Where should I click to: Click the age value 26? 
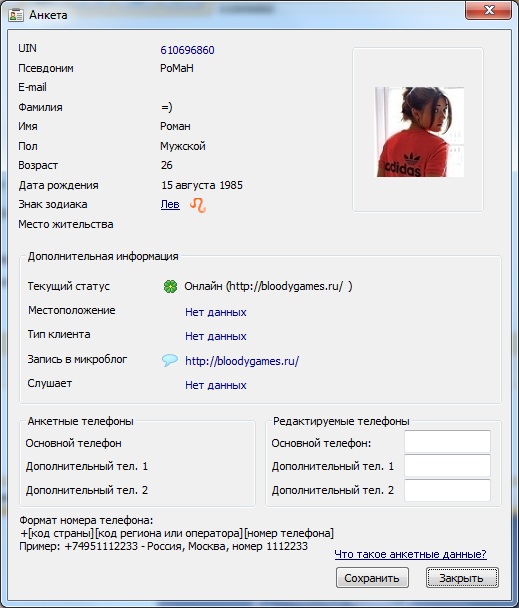pyautogui.click(x=167, y=165)
